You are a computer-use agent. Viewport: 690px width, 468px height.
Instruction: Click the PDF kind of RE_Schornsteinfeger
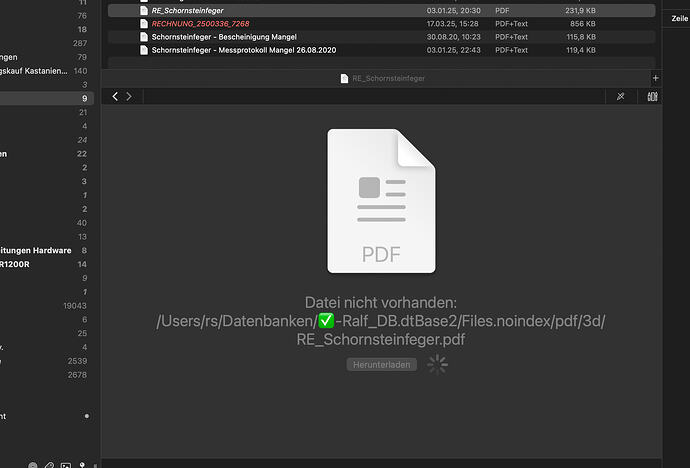click(502, 11)
